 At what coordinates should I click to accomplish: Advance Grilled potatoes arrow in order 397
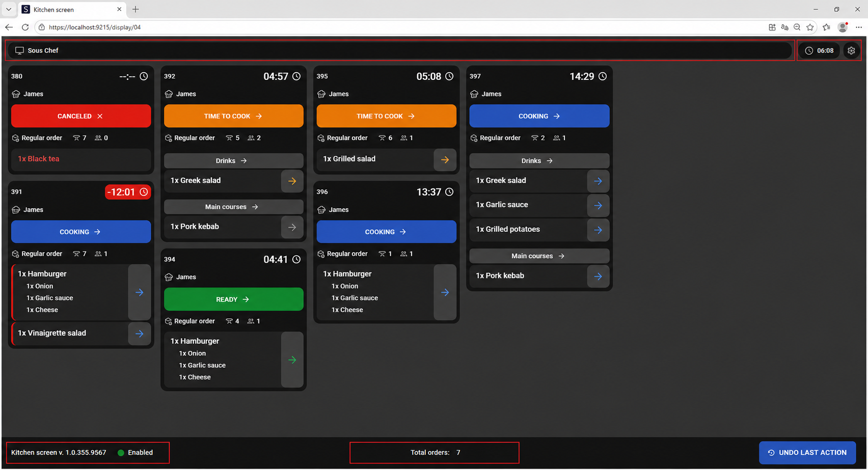coord(598,230)
